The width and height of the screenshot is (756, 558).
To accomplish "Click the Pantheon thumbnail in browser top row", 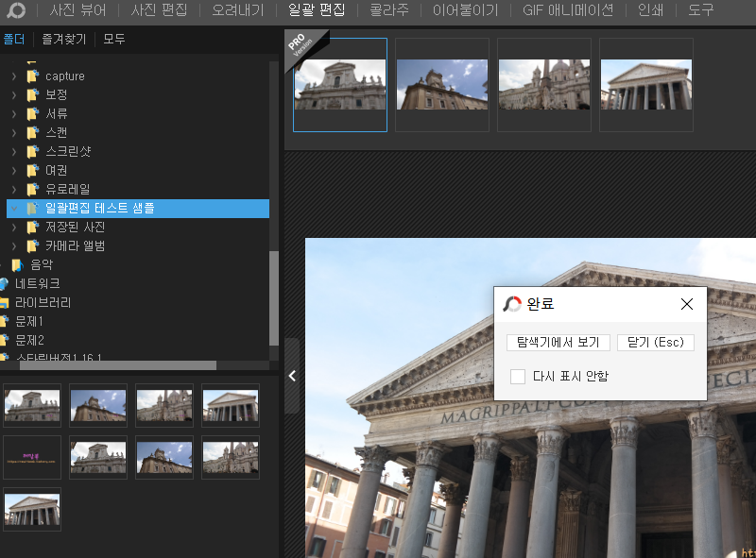I will tap(231, 405).
